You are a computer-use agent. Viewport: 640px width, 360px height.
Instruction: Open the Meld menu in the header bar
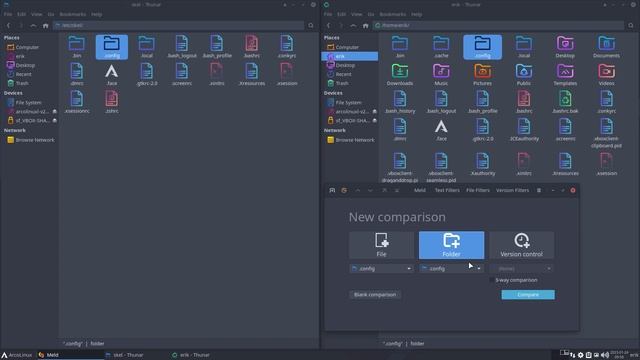tap(420, 190)
